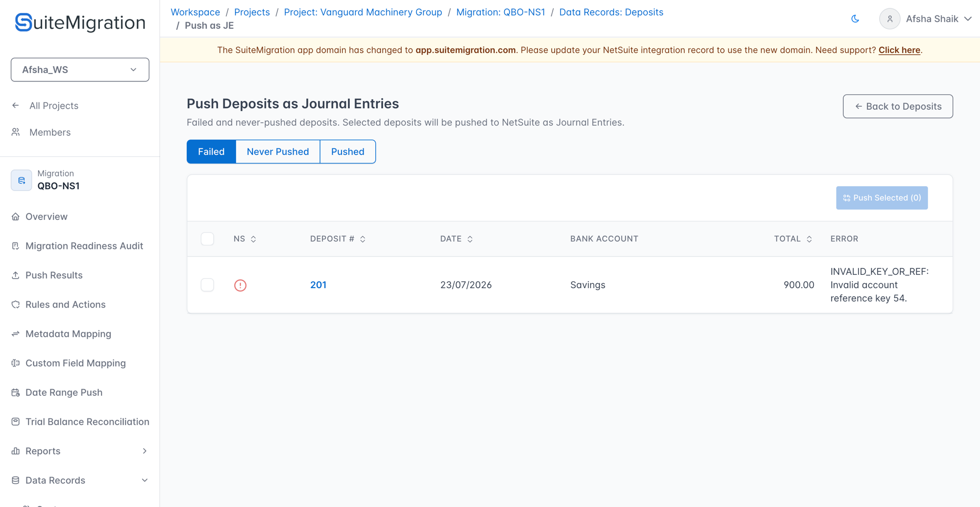Click the red error status icon for deposit 201
Screen dimensions: 980x507
tap(240, 285)
